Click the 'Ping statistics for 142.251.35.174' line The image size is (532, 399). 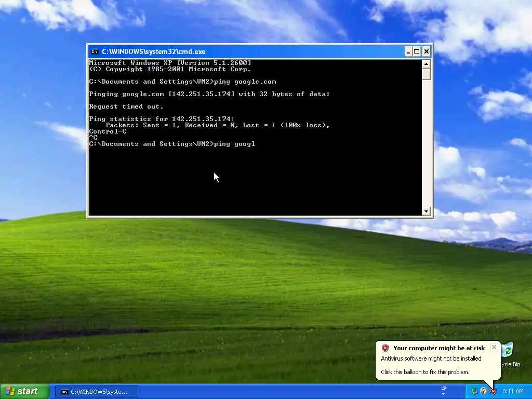[162, 119]
